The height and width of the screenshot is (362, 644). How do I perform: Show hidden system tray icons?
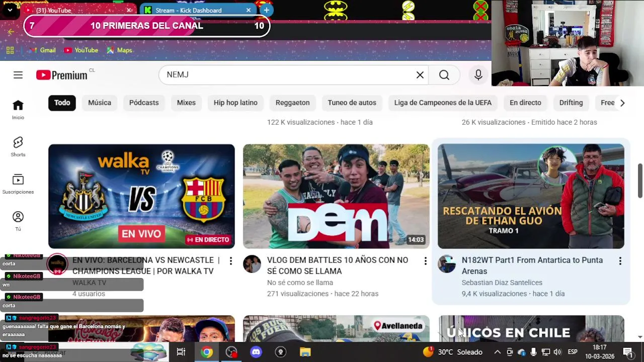click(497, 352)
